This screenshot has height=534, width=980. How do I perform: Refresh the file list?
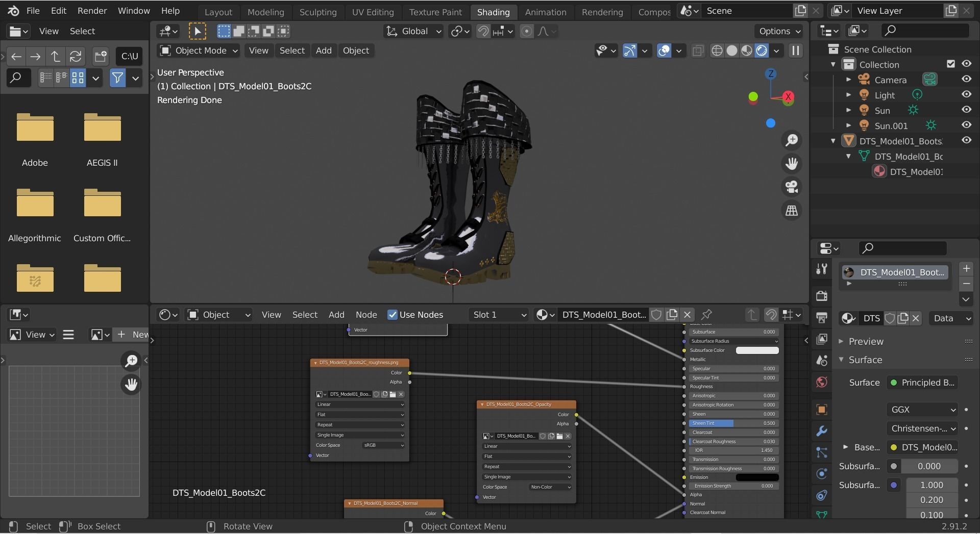click(x=75, y=56)
